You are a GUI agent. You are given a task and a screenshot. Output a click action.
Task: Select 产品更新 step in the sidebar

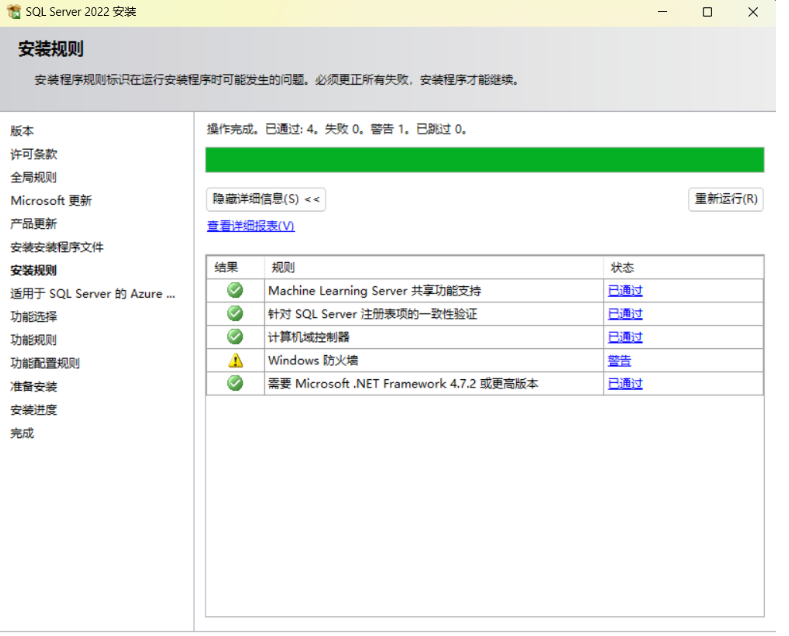coord(34,224)
